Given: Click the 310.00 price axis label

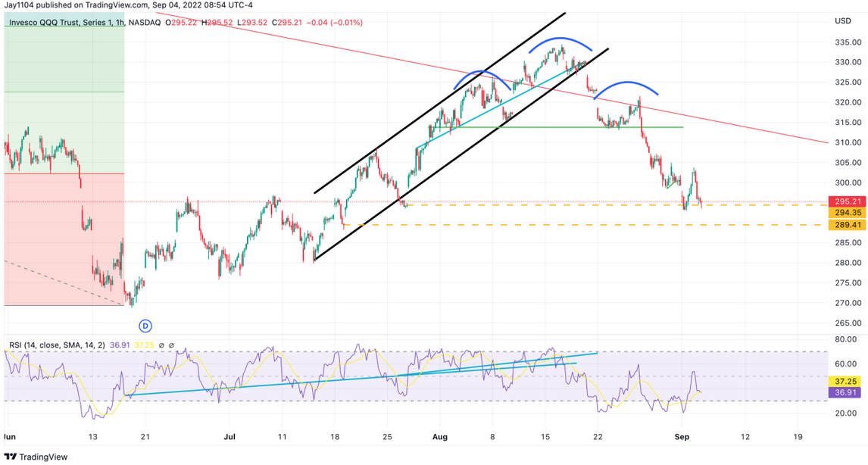Looking at the screenshot, I should click(848, 142).
